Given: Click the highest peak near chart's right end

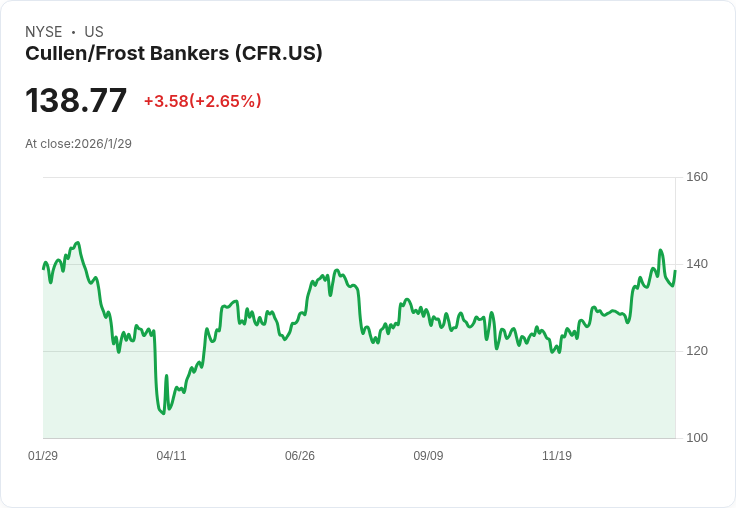Looking at the screenshot, I should coord(661,251).
